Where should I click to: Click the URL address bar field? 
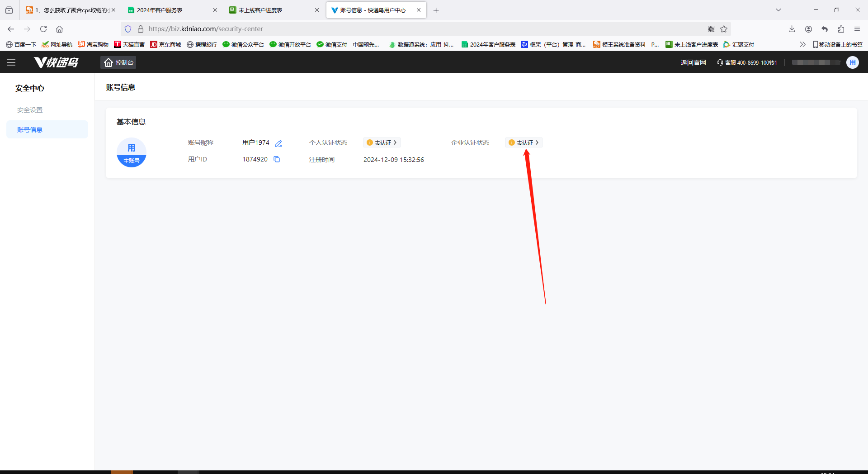[407, 29]
